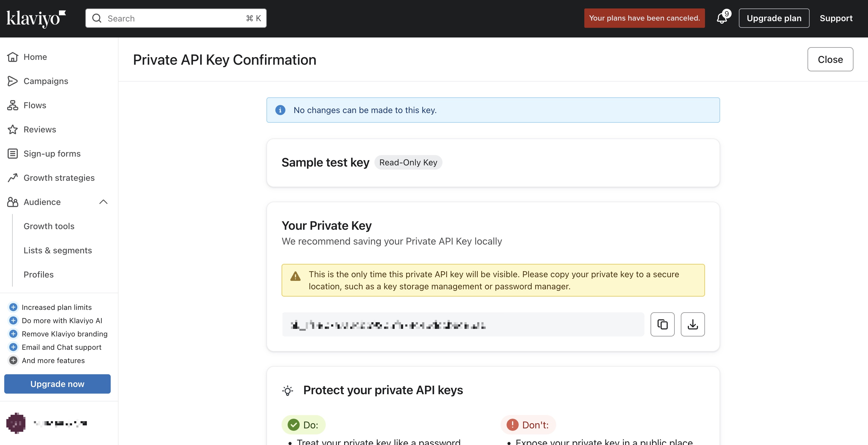
Task: Click the Sign-up forms icon
Action: coord(12,154)
